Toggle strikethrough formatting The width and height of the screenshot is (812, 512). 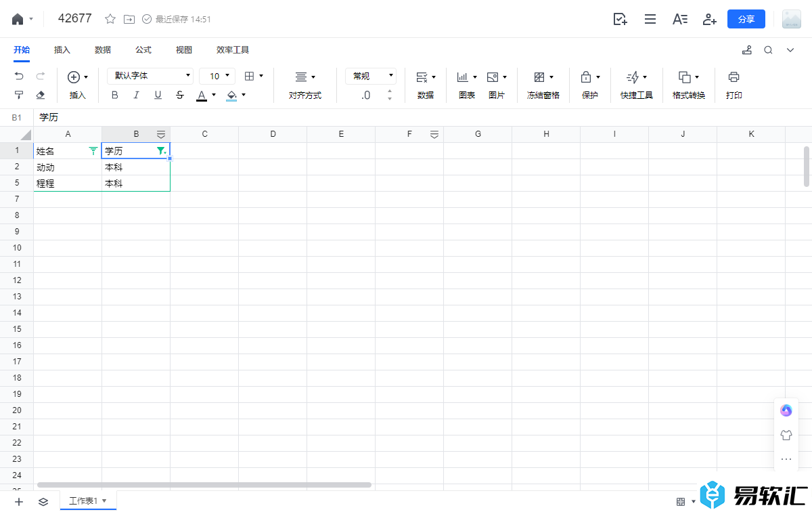pyautogui.click(x=179, y=95)
